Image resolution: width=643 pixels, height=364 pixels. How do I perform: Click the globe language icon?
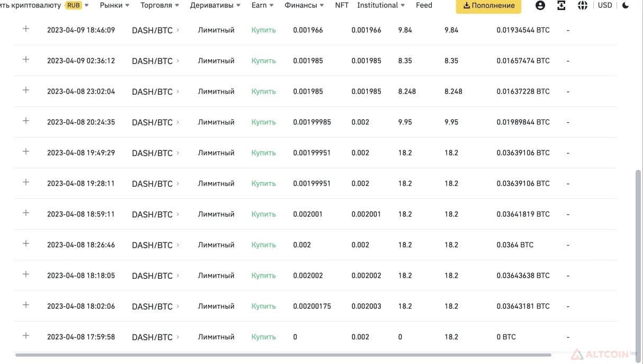point(583,5)
